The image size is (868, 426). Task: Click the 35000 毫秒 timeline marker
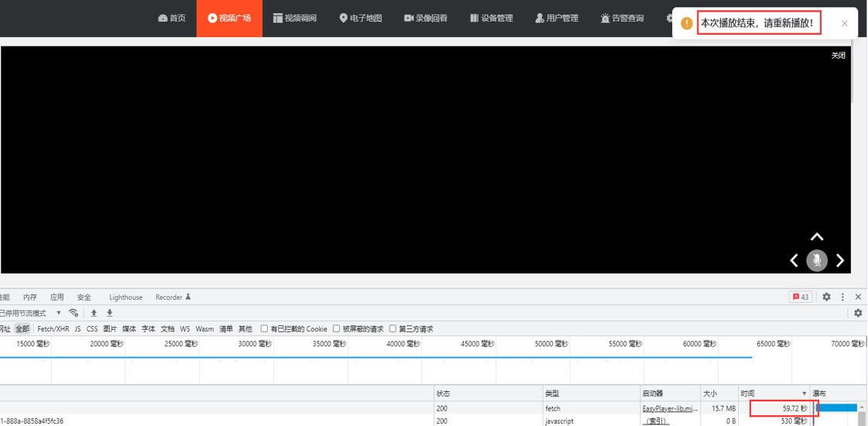pyautogui.click(x=329, y=343)
